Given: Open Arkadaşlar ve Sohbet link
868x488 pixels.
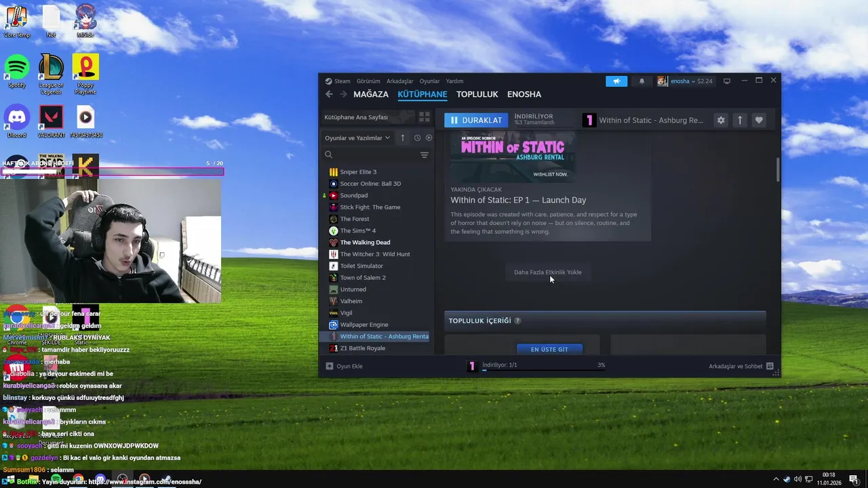Looking at the screenshot, I should (x=741, y=366).
